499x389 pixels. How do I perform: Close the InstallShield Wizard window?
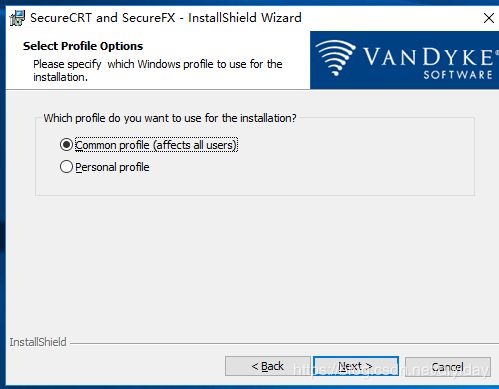[489, 18]
